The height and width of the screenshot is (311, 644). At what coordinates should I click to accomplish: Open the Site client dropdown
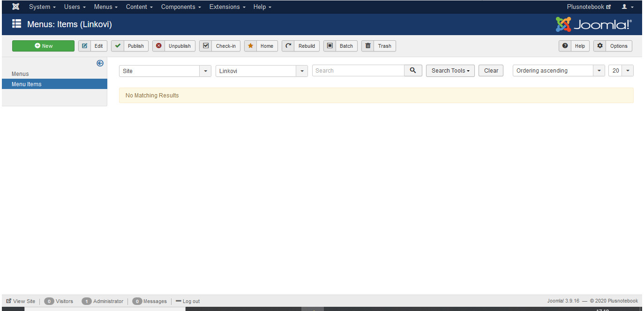(165, 71)
